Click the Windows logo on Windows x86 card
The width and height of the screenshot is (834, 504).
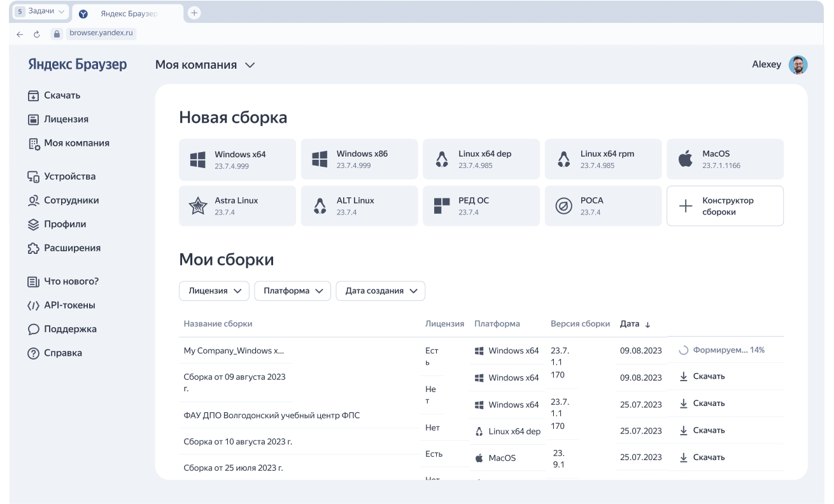click(320, 160)
